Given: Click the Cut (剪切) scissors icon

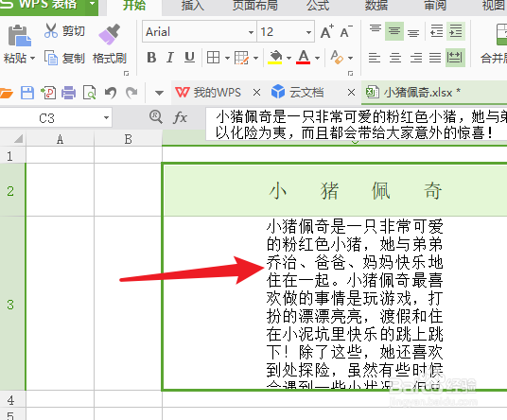Looking at the screenshot, I should 51,30.
